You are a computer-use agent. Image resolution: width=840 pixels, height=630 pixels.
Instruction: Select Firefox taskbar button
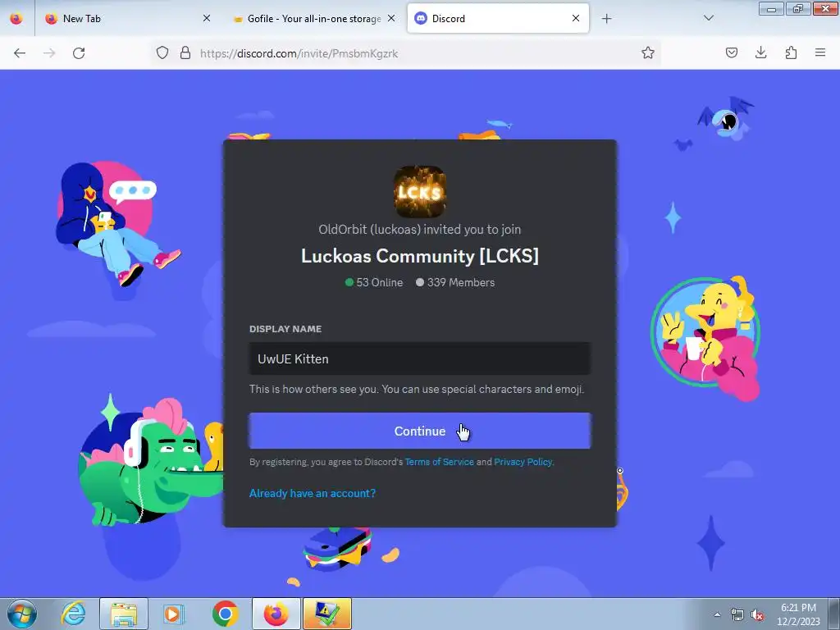(x=276, y=614)
